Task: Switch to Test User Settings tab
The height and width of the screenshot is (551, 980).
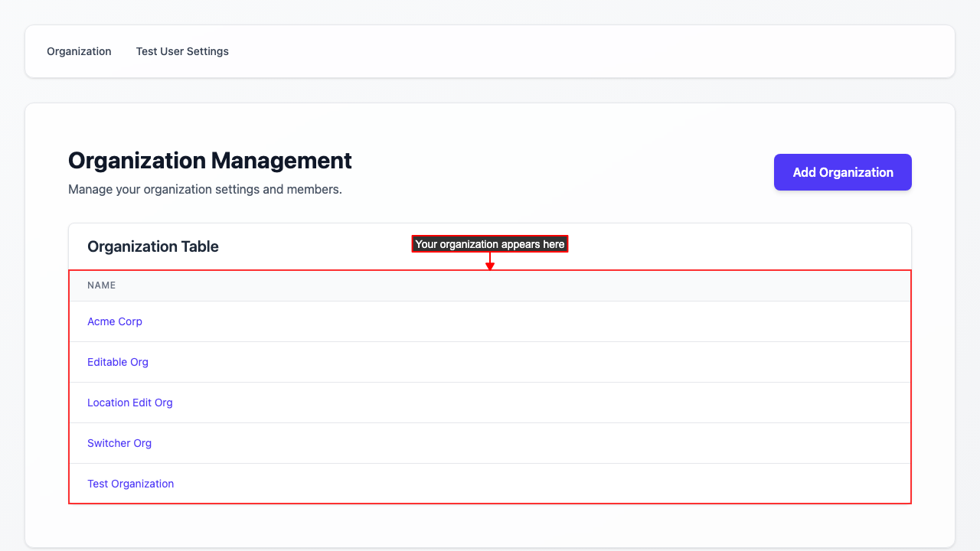Action: point(182,51)
